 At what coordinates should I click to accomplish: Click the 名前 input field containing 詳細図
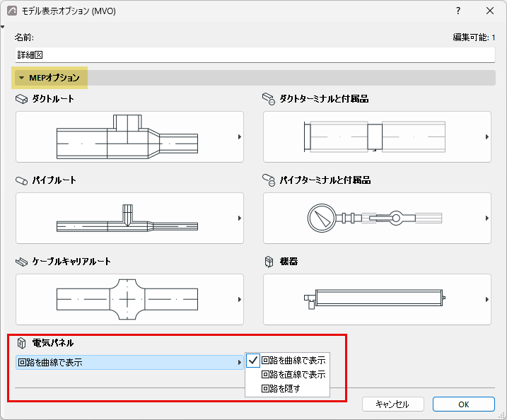pos(255,55)
